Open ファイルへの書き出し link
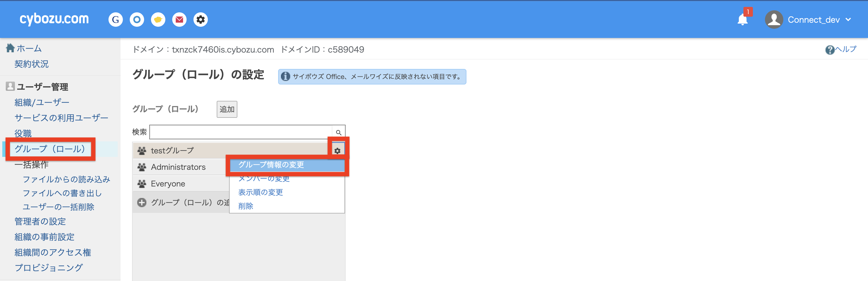This screenshot has width=868, height=281. 62,193
